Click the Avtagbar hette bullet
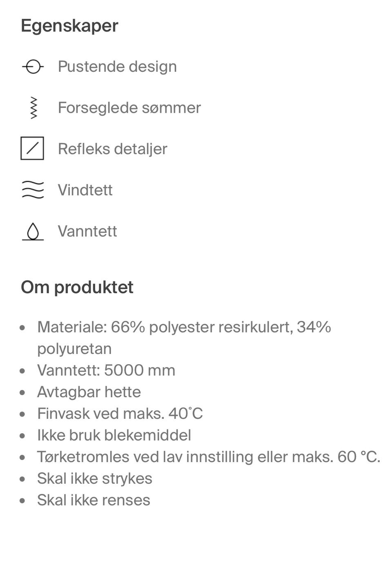The image size is (392, 563). coord(89,392)
